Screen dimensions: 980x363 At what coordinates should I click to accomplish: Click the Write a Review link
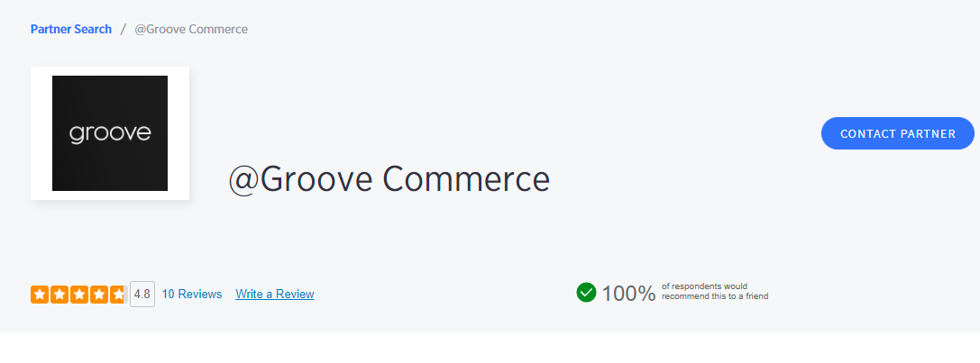click(x=275, y=295)
